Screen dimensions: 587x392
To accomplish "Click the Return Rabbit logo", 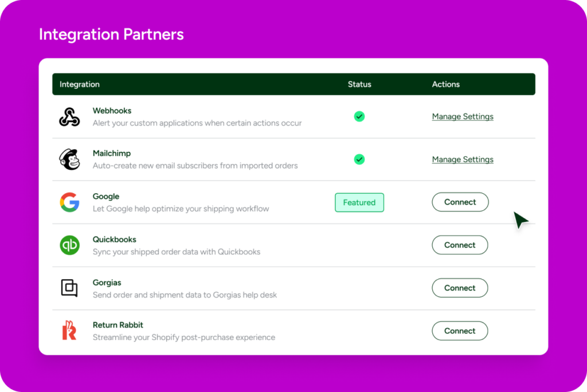I will point(69,331).
